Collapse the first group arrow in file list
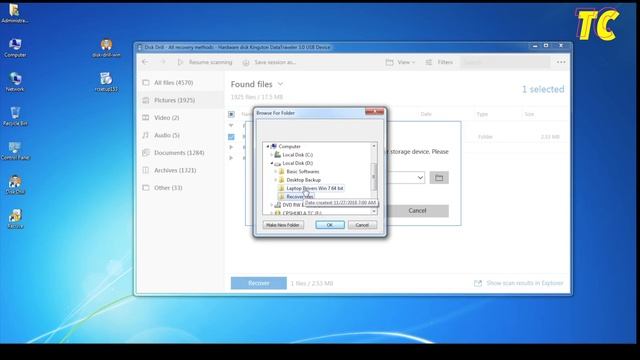 click(x=231, y=125)
